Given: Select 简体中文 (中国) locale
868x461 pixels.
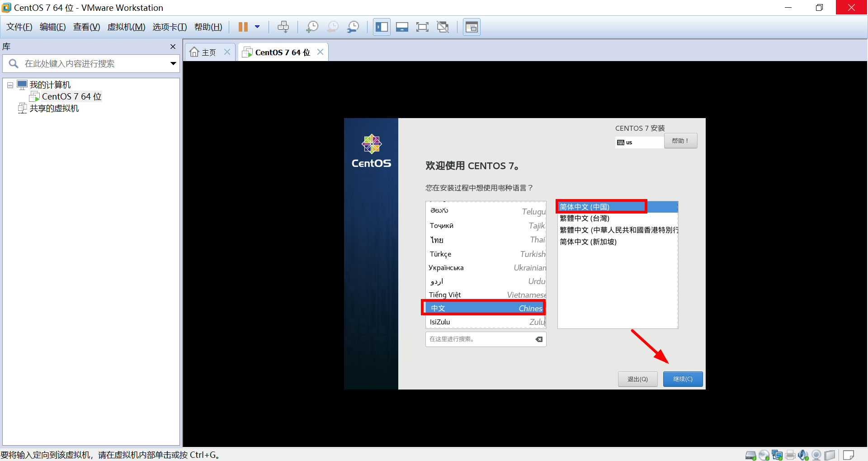Looking at the screenshot, I should (618, 207).
